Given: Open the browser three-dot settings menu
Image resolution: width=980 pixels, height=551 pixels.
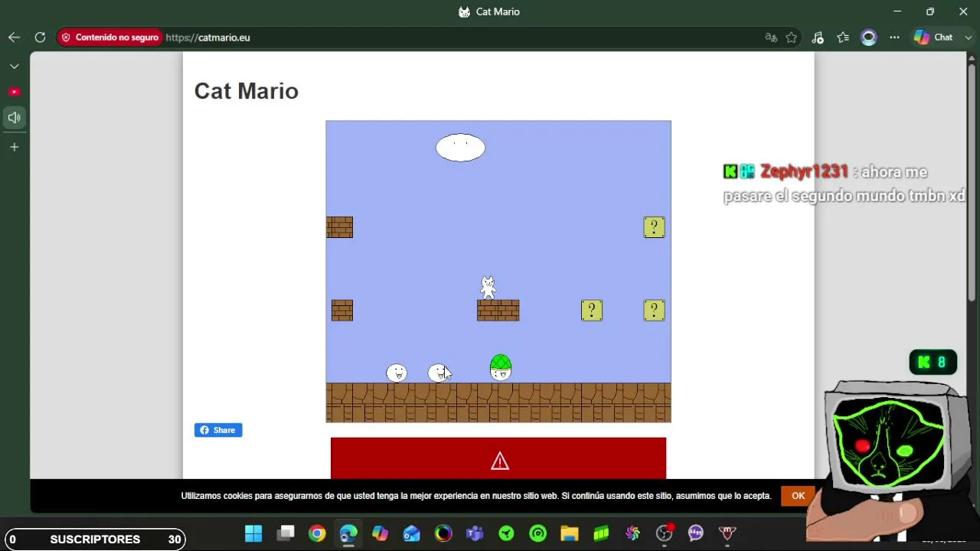Looking at the screenshot, I should pyautogui.click(x=894, y=37).
